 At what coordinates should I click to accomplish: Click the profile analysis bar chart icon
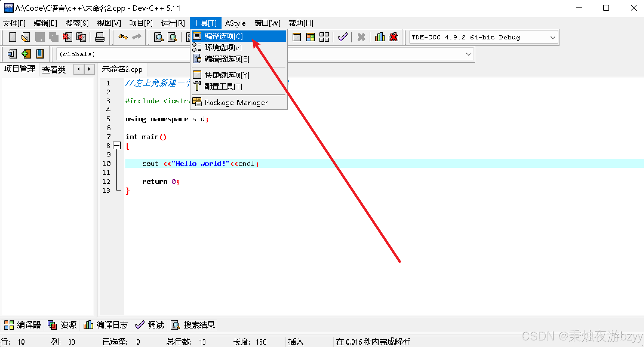(x=379, y=37)
